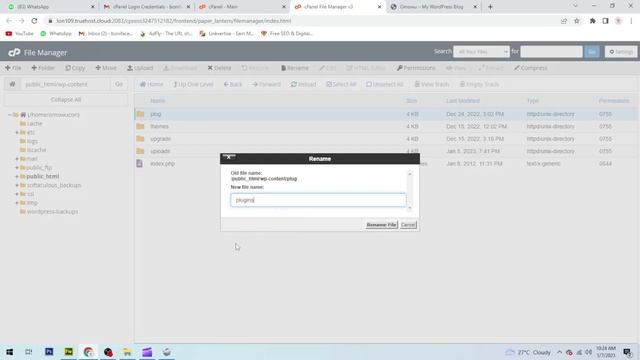Expand the mail tree folder
The height and width of the screenshot is (360, 640).
(17, 159)
